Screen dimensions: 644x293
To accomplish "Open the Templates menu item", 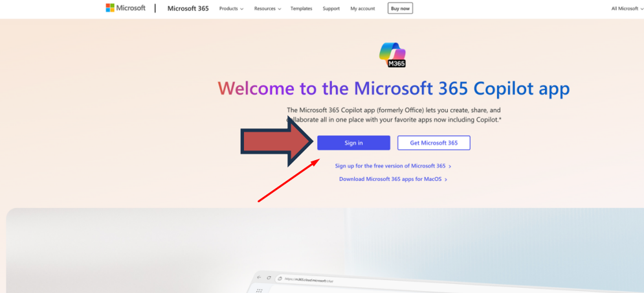I will [x=301, y=8].
